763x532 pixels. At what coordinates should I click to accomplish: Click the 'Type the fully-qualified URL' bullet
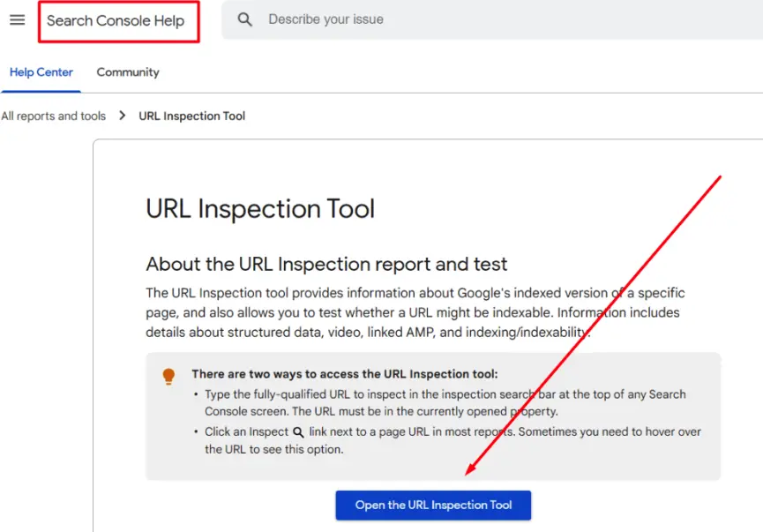point(445,403)
